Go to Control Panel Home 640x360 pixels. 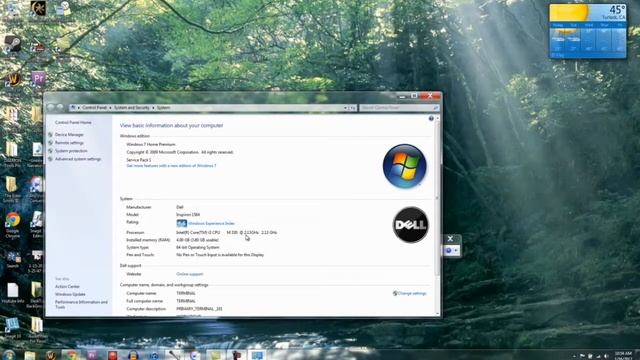click(73, 122)
